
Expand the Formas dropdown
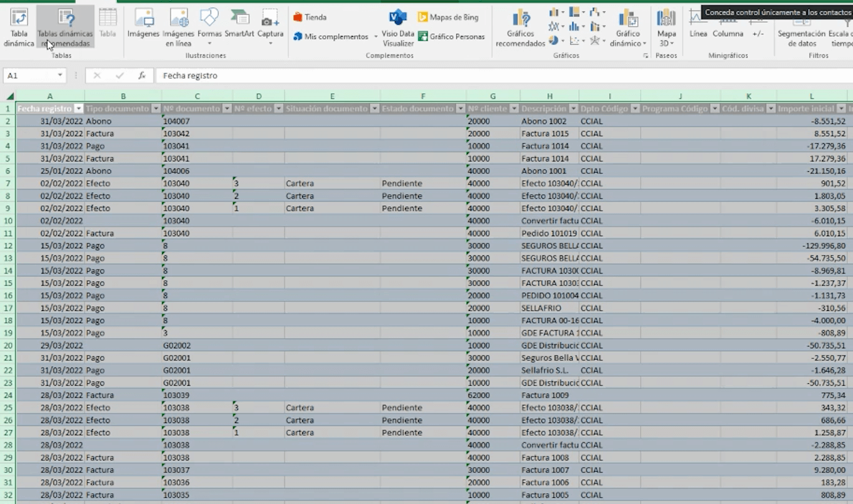[x=209, y=44]
